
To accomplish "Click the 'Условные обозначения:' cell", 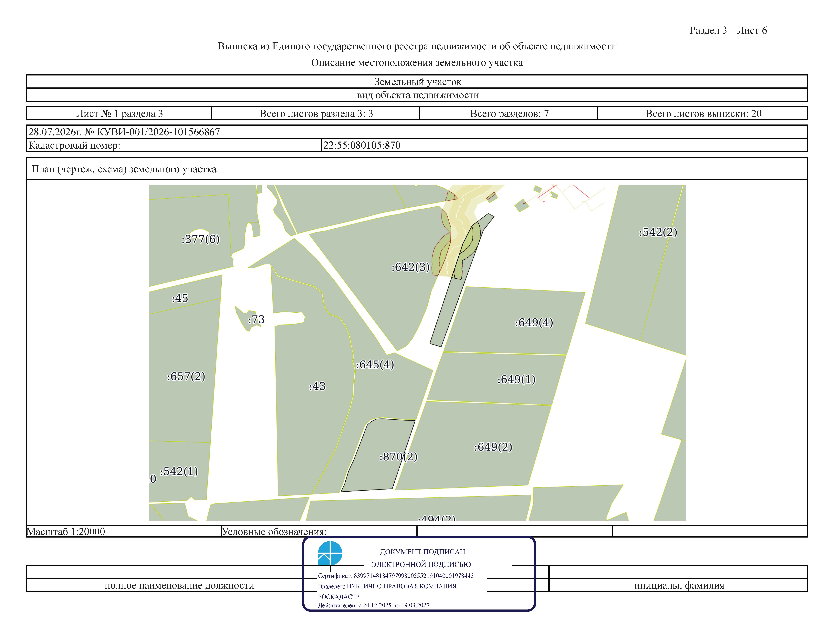I will (319, 531).
